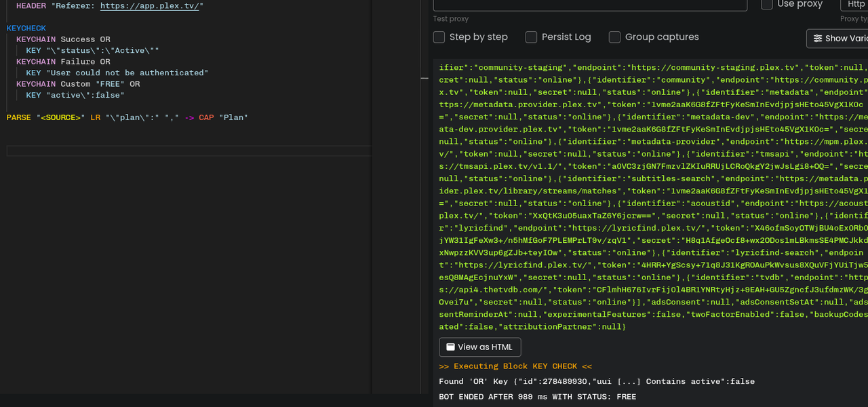
Task: Click the PARSE <SOURCE> LR line
Action: pos(127,117)
